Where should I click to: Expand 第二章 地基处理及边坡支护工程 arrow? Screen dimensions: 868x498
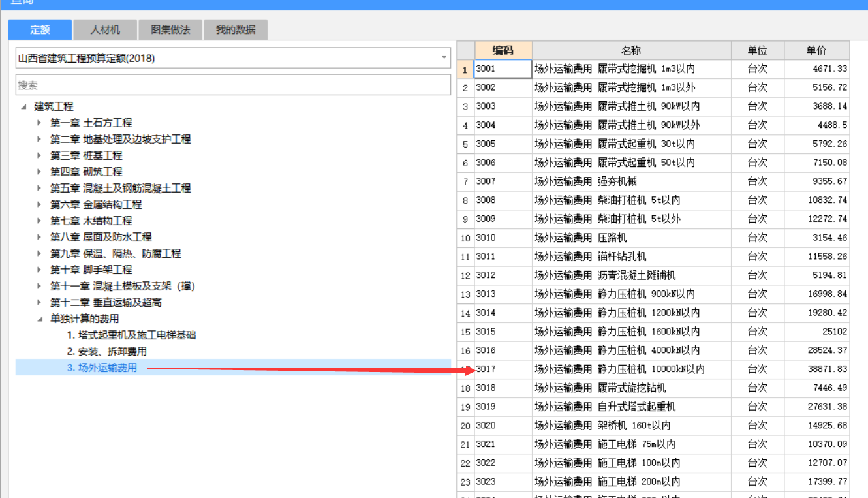click(x=39, y=139)
